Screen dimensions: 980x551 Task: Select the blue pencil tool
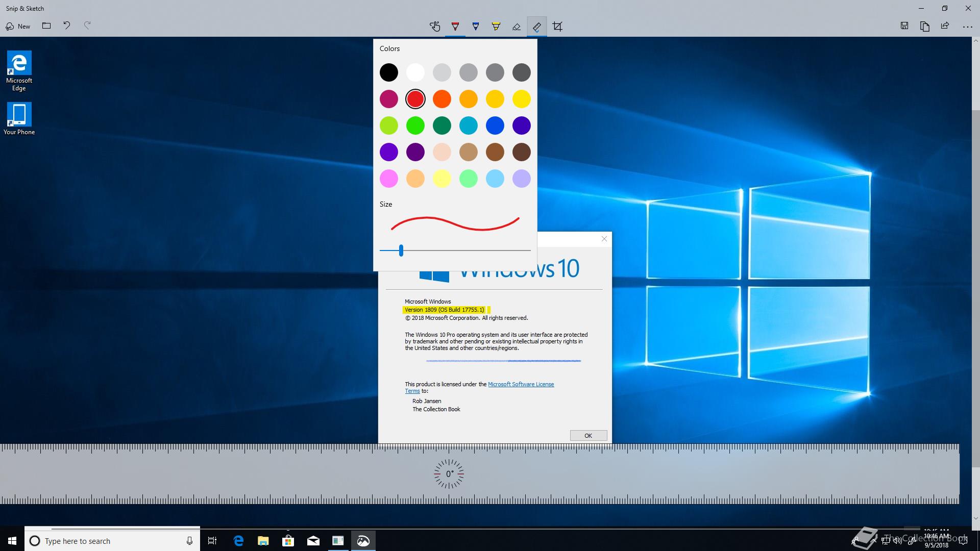[x=476, y=27]
